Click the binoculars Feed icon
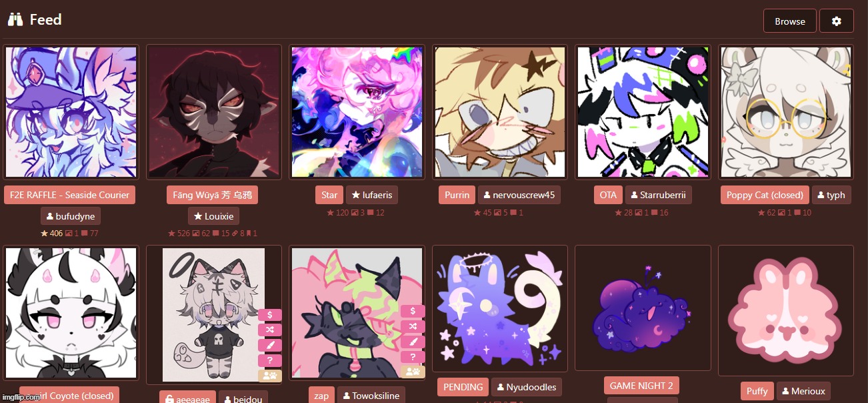The image size is (868, 403). click(15, 20)
